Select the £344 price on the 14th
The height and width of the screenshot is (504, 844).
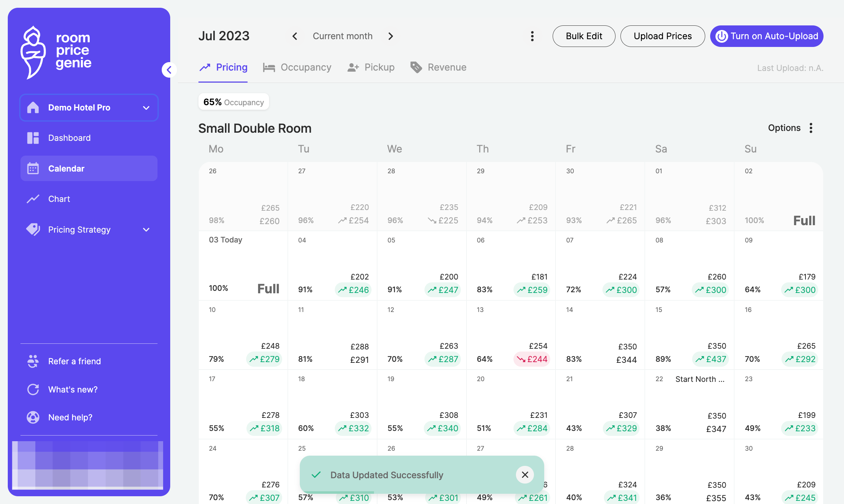(x=626, y=360)
